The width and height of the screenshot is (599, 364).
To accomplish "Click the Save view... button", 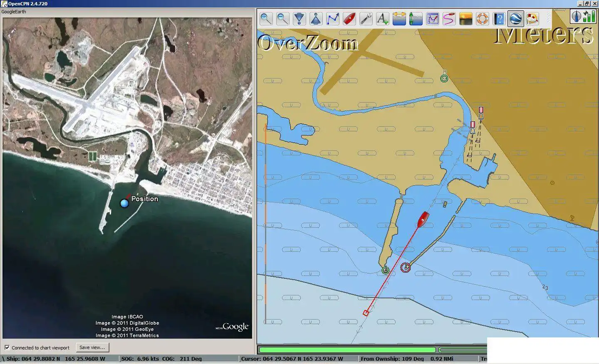I will click(x=92, y=347).
